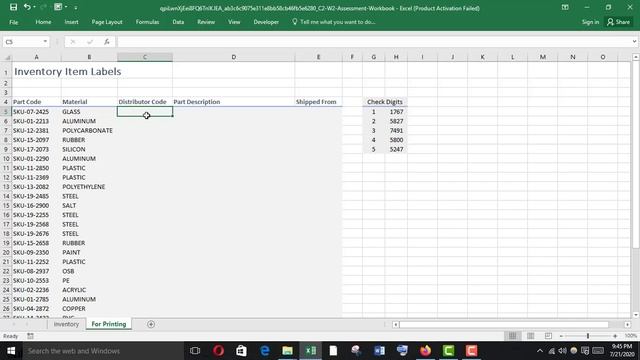Click the Ribbon Display Options icon
This screenshot has height=360, width=640.
565,7
